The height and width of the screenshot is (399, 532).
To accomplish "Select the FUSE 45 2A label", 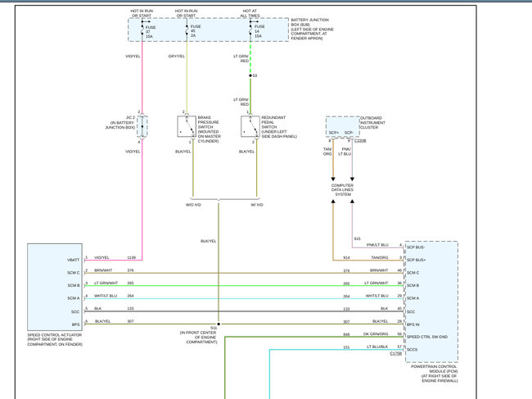I will pos(196,31).
